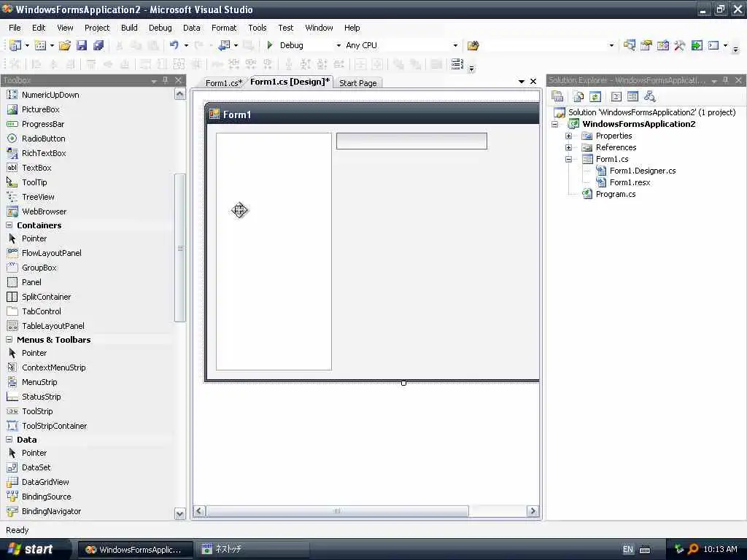The image size is (747, 560).
Task: Collapse the Data toolbox group
Action: 9,440
